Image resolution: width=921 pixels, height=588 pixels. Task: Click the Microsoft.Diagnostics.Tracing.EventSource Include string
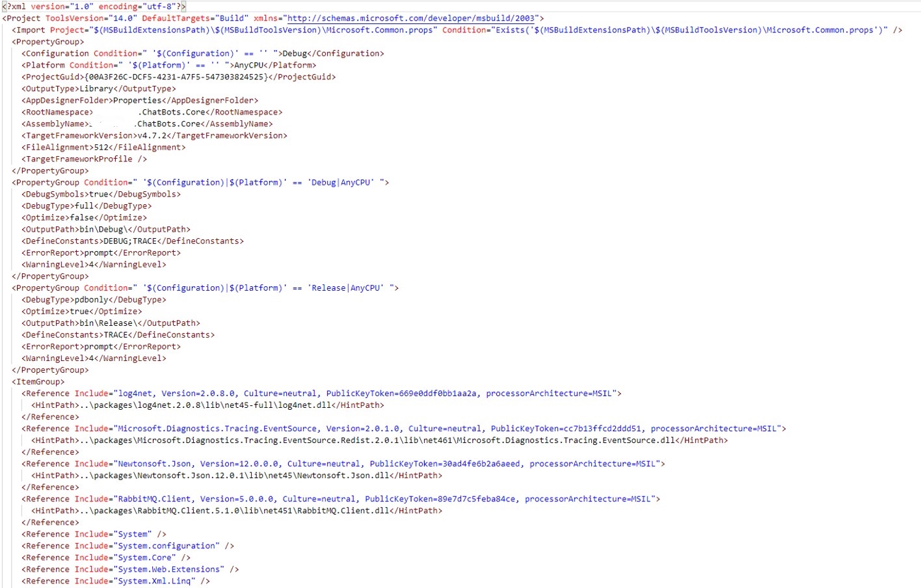coord(447,428)
